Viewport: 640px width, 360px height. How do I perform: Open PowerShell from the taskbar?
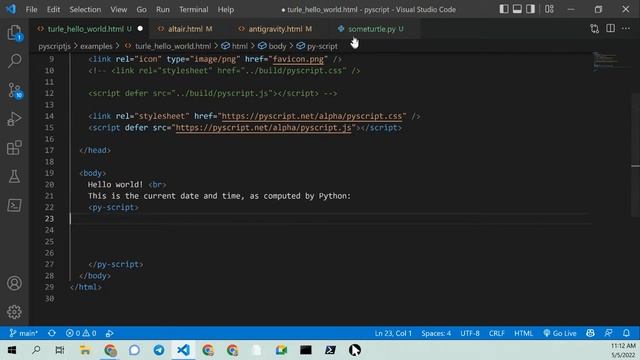click(330, 350)
